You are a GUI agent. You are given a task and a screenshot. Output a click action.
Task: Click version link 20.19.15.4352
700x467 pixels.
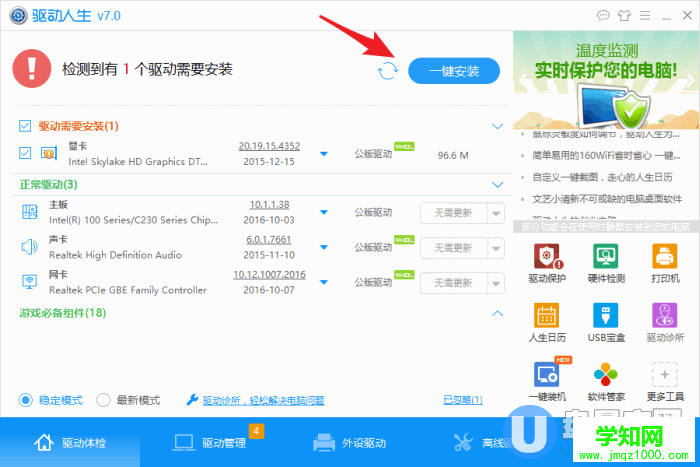click(x=269, y=146)
